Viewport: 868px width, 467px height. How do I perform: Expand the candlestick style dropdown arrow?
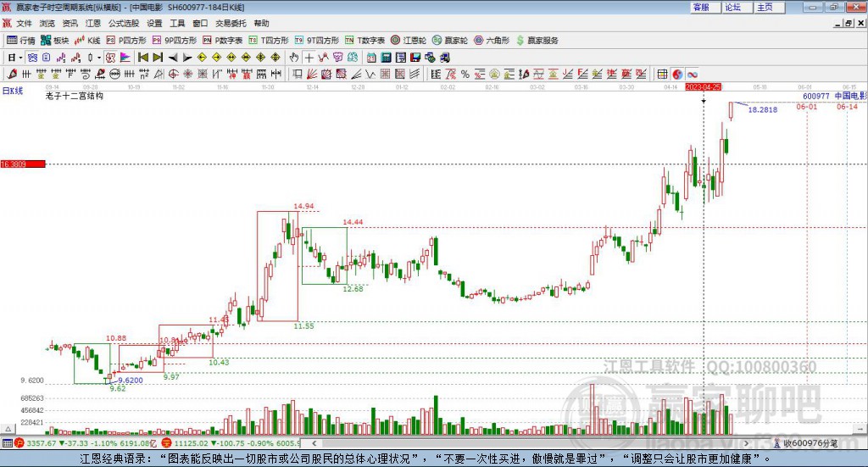99,58
